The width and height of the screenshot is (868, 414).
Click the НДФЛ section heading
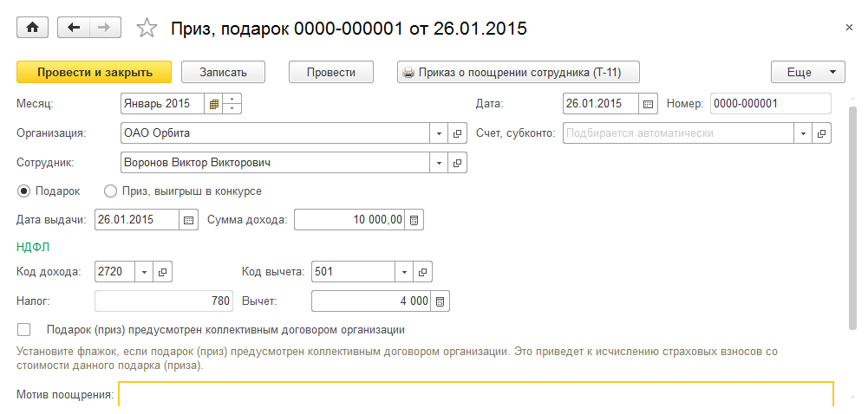coord(33,248)
